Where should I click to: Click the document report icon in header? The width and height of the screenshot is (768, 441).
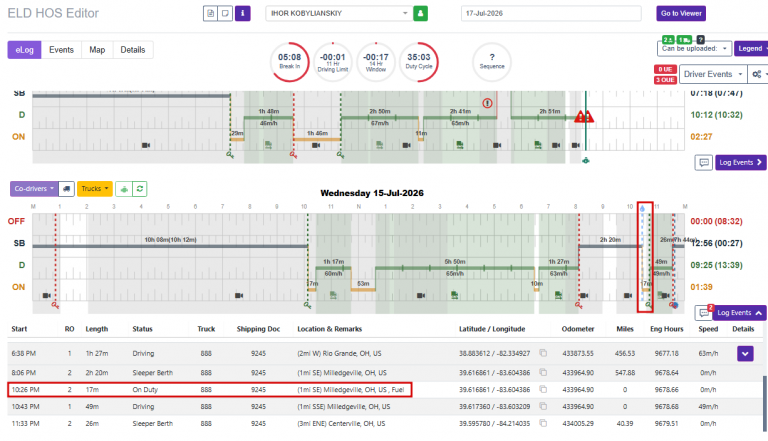(x=211, y=13)
